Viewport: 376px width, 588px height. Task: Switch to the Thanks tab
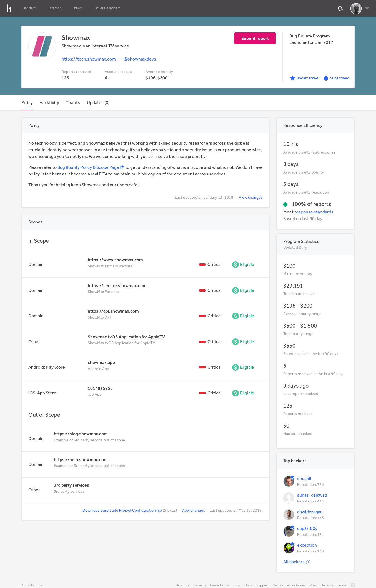73,103
